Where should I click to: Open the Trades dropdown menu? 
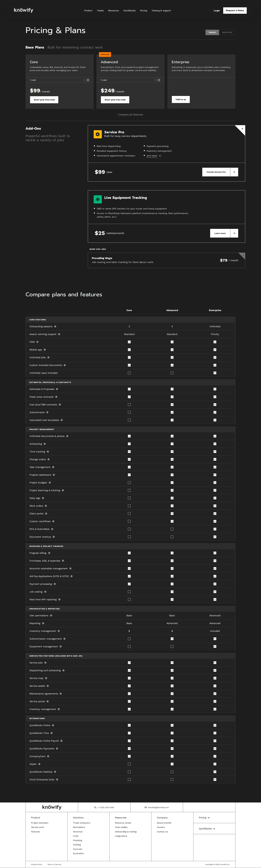pos(100,10)
